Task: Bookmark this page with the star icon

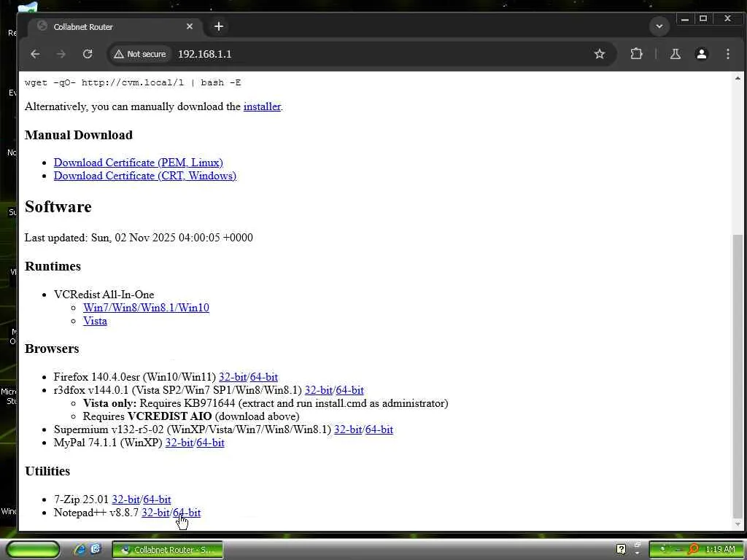Action: (x=600, y=54)
